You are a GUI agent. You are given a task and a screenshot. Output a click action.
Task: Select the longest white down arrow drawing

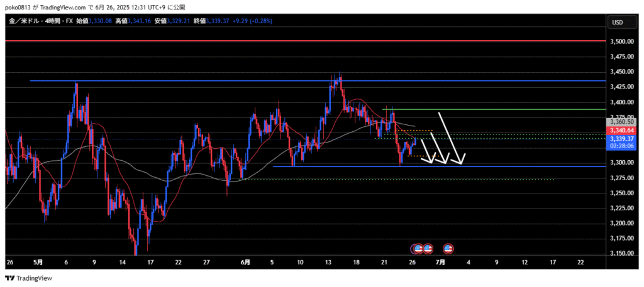(x=452, y=138)
